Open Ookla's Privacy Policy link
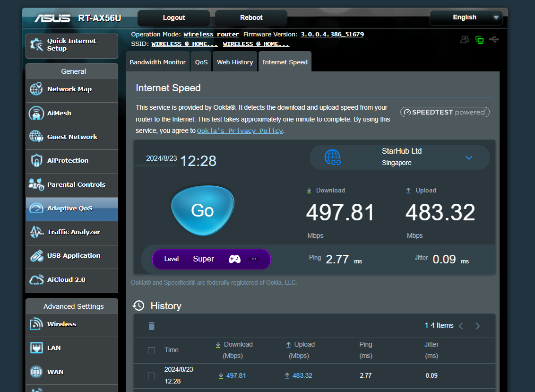This screenshot has height=392, width=535. tap(240, 131)
